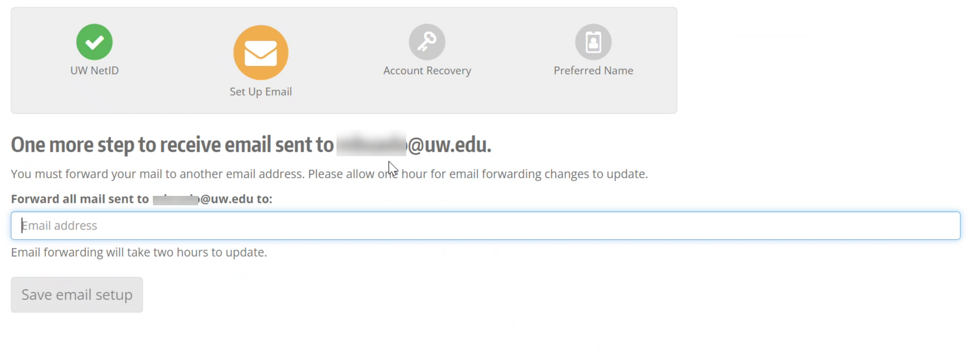This screenshot has height=350, width=980.
Task: Click the green UW NetID checkmark icon
Action: click(x=94, y=42)
